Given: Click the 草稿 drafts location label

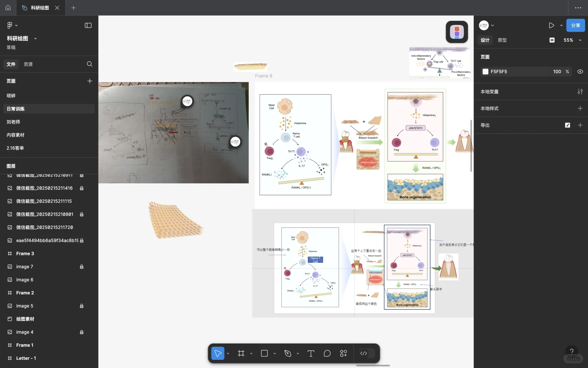Looking at the screenshot, I should pyautogui.click(x=11, y=48).
